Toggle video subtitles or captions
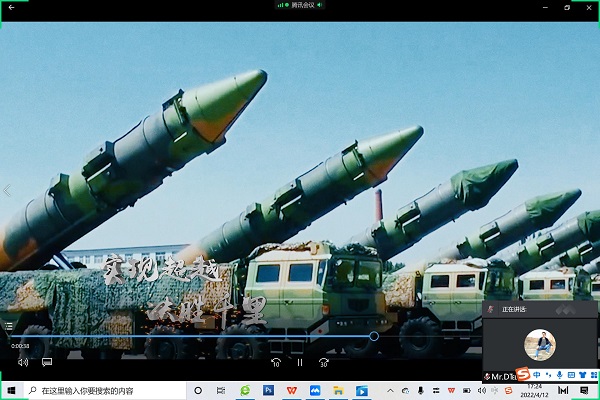This screenshot has height=400, width=600. [47, 362]
